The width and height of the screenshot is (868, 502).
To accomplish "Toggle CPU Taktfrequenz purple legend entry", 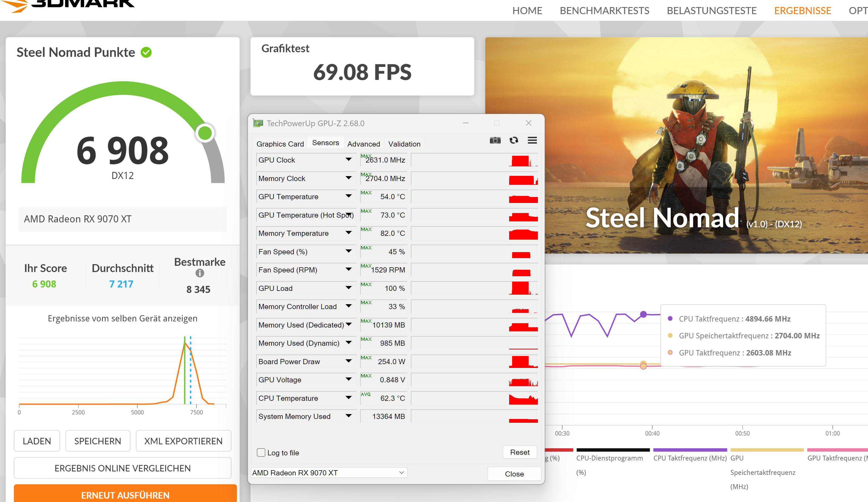I will coord(690,457).
